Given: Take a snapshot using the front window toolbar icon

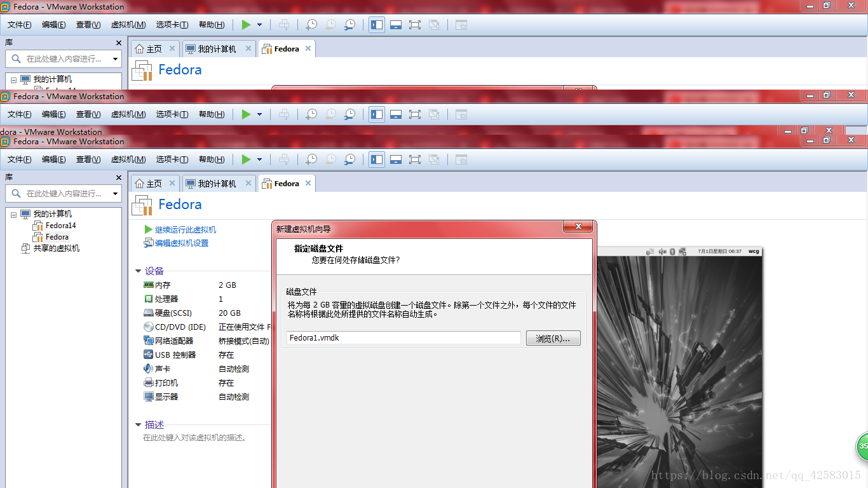Looking at the screenshot, I should (x=311, y=159).
